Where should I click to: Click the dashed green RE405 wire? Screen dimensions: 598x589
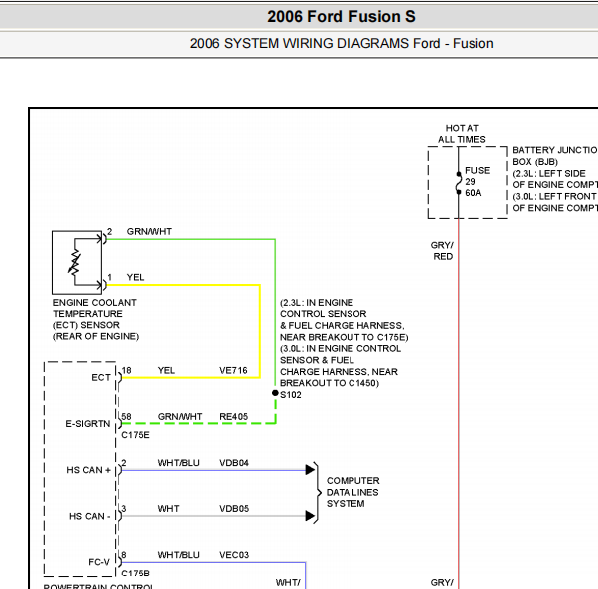coord(198,423)
